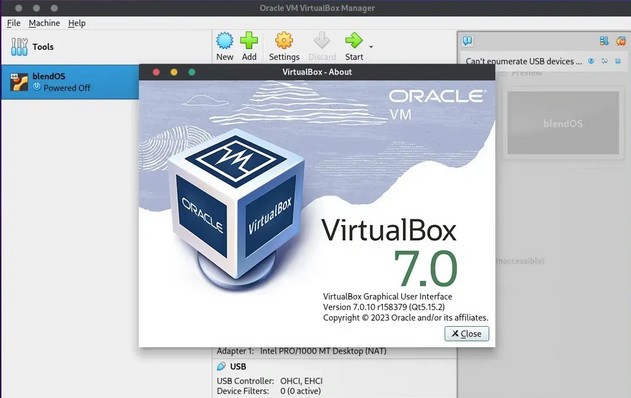631x398 pixels.
Task: Click the notification center speech-bubble icon
Action: (468, 40)
